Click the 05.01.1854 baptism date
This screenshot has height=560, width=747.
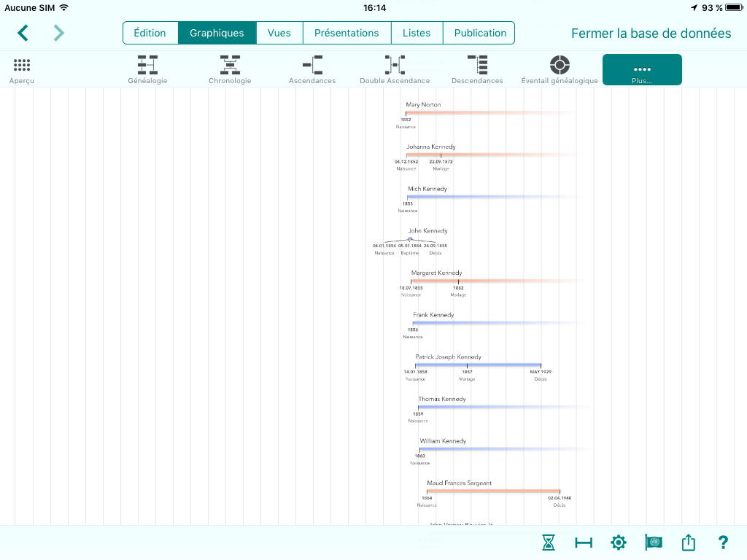pyautogui.click(x=410, y=246)
